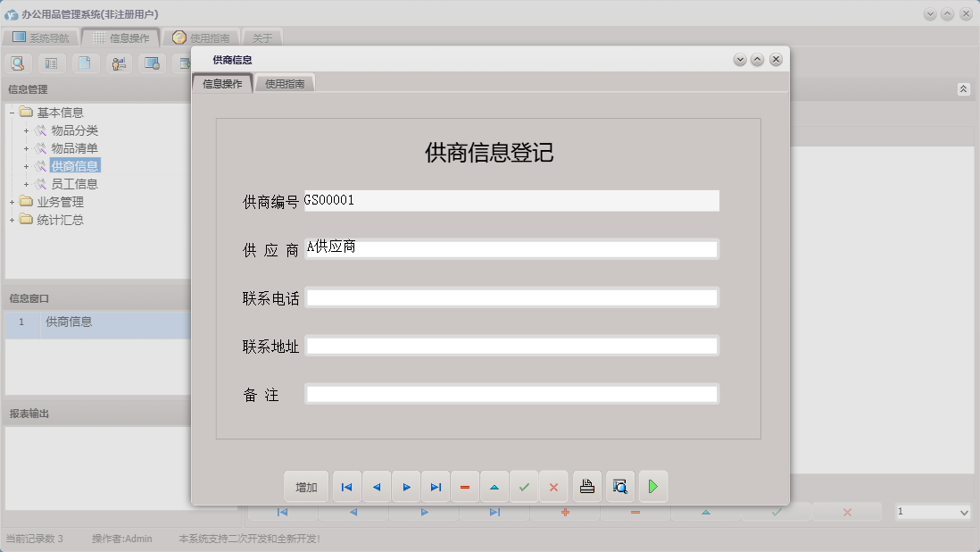
Task: Click the user management icon on the toolbar
Action: [x=118, y=63]
